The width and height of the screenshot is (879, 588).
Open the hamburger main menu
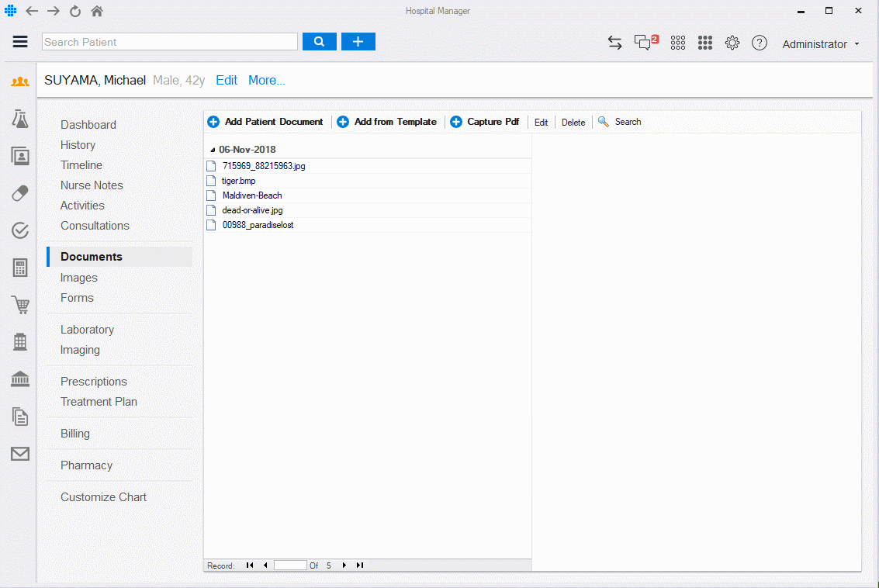coord(20,42)
